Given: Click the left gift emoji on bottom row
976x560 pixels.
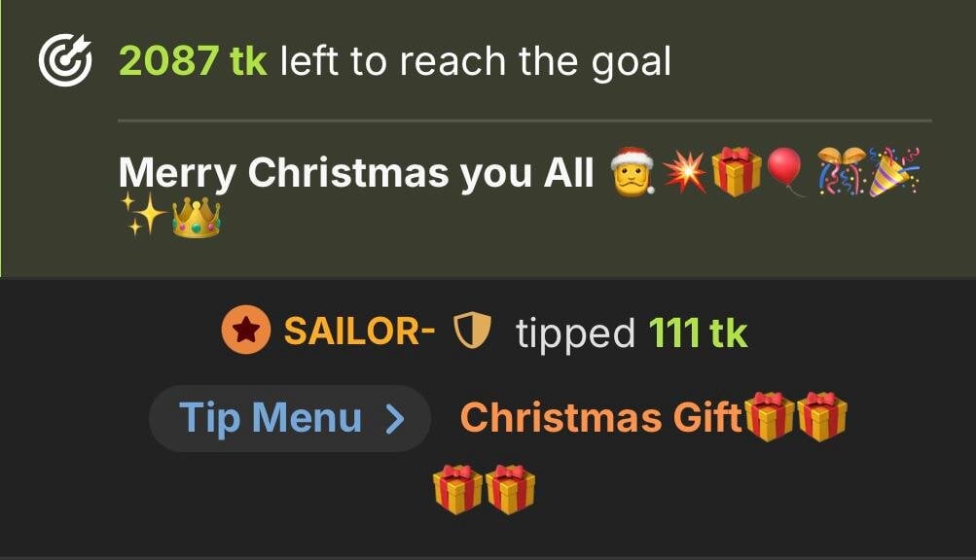Looking at the screenshot, I should click(457, 490).
